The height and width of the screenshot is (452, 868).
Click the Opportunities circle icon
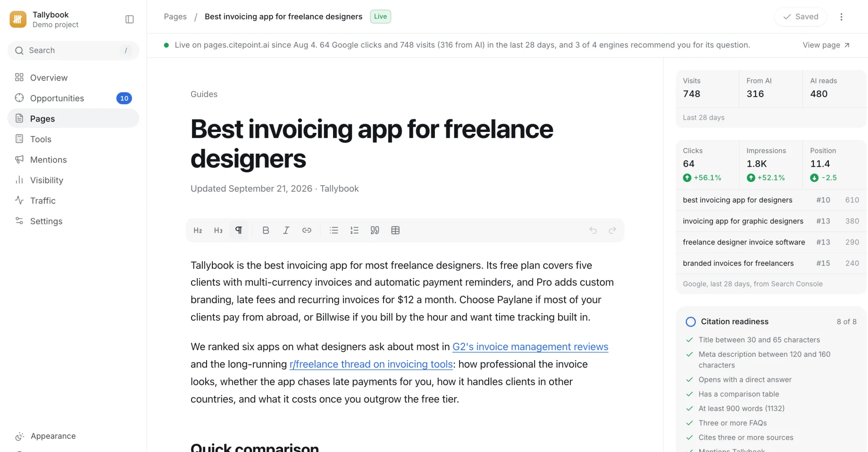(x=19, y=98)
